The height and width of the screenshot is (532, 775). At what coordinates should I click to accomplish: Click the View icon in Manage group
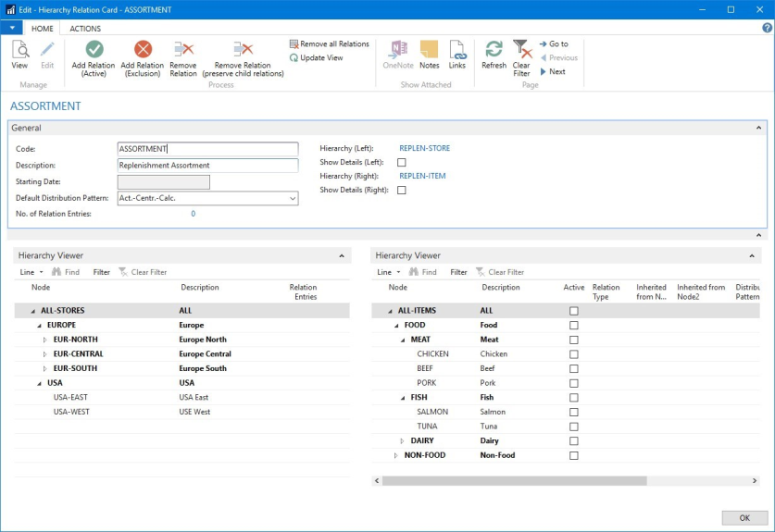click(x=19, y=50)
